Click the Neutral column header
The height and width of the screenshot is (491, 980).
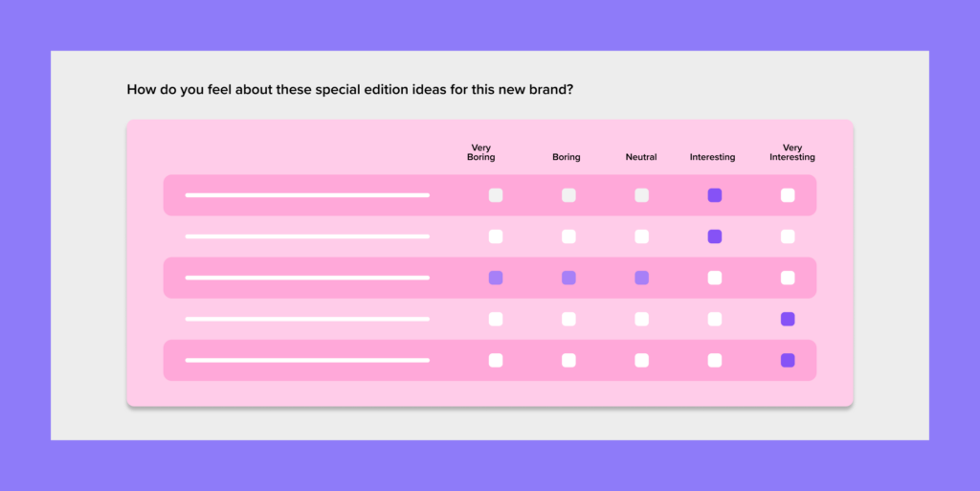(x=641, y=157)
